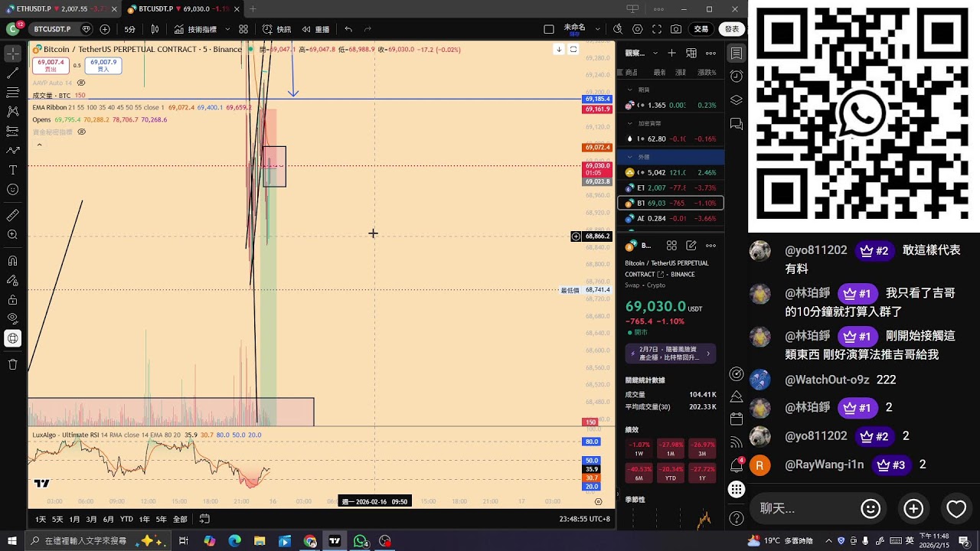Activate the zoom in tool
Image resolution: width=980 pixels, height=551 pixels.
12,235
